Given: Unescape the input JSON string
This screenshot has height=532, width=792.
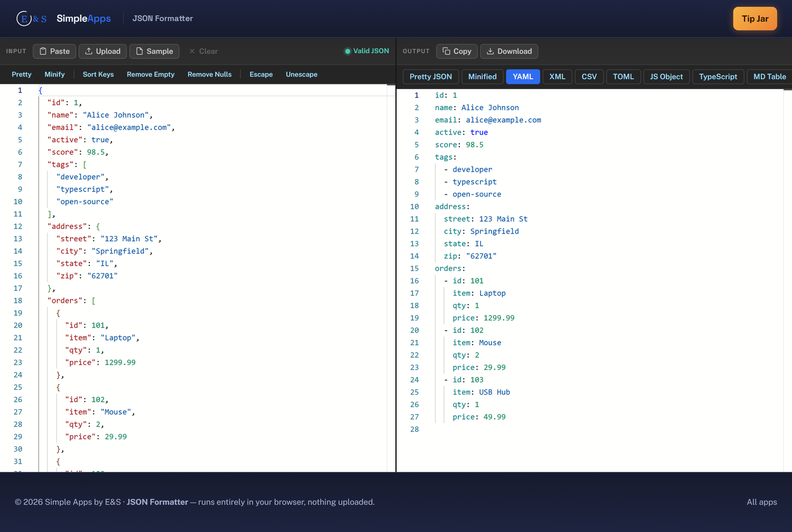Looking at the screenshot, I should pos(301,74).
